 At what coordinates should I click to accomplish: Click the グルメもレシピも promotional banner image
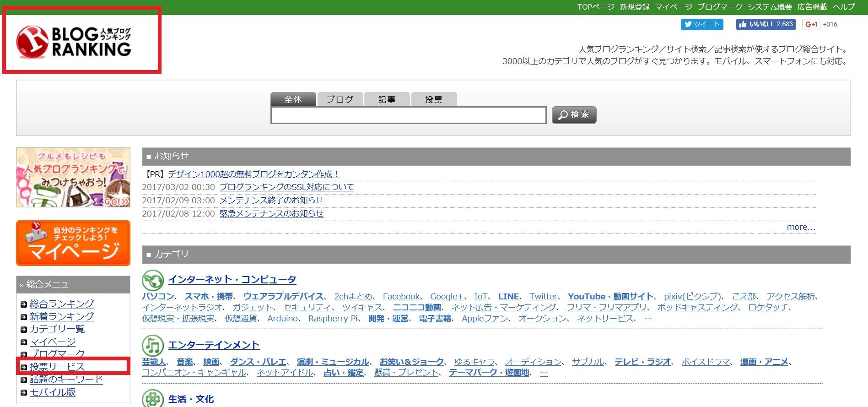(73, 177)
